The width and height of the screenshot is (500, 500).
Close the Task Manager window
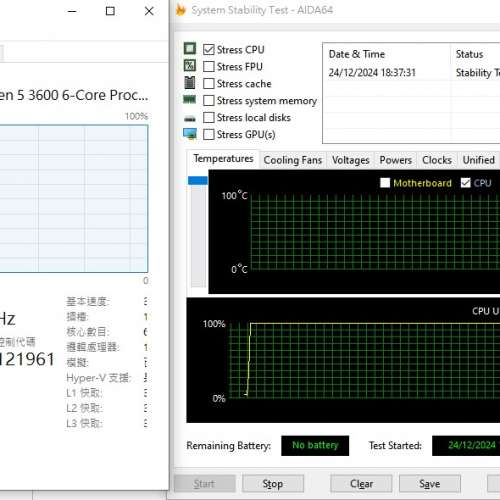pos(149,11)
